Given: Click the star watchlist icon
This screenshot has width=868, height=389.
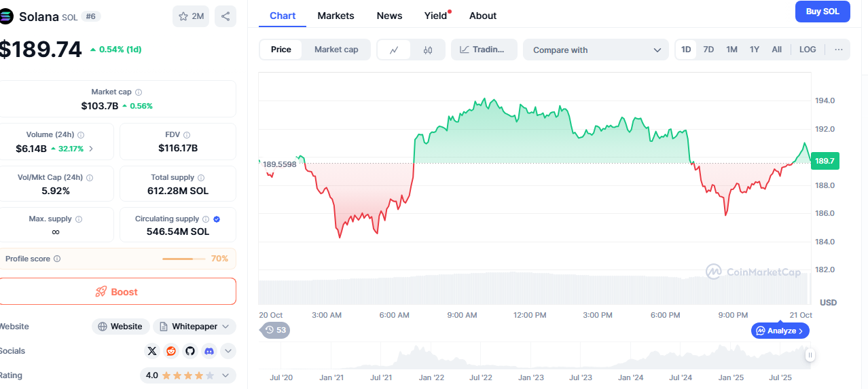Looking at the screenshot, I should [183, 16].
